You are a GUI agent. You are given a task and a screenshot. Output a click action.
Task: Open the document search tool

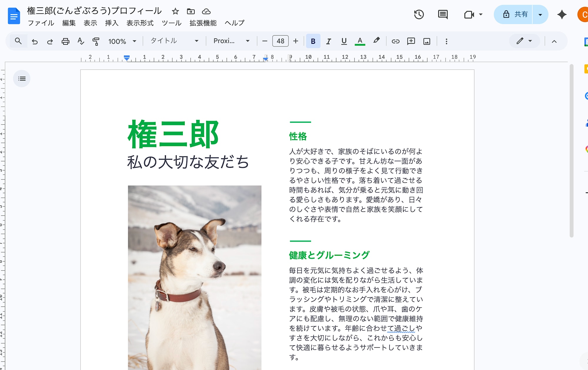(18, 41)
